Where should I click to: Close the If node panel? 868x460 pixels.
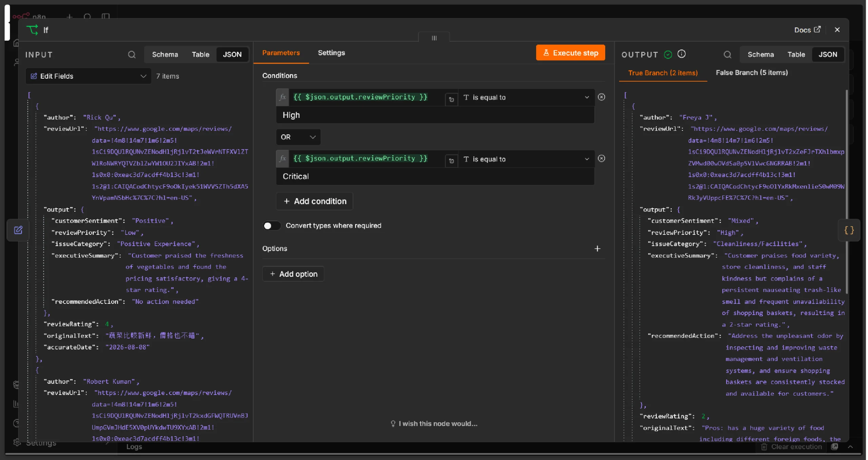pyautogui.click(x=837, y=30)
